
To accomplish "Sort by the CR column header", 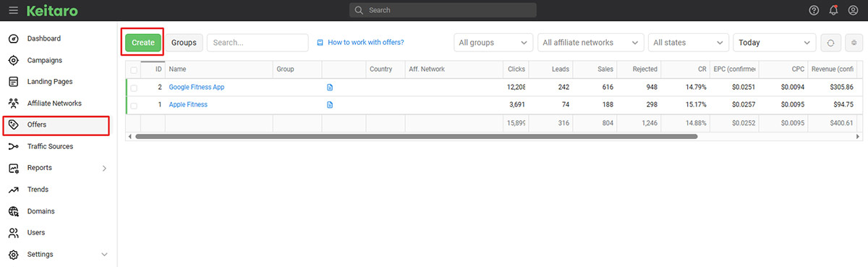I will [x=686, y=69].
